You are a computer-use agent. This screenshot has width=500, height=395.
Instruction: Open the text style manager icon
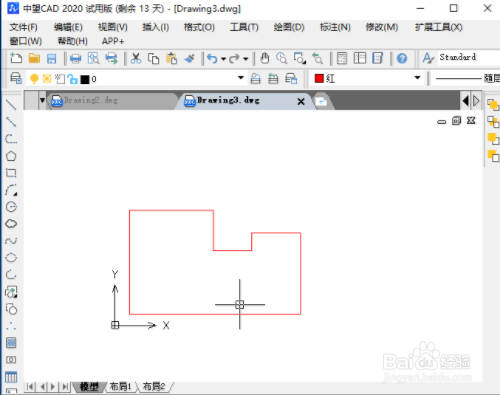pyautogui.click(x=428, y=58)
